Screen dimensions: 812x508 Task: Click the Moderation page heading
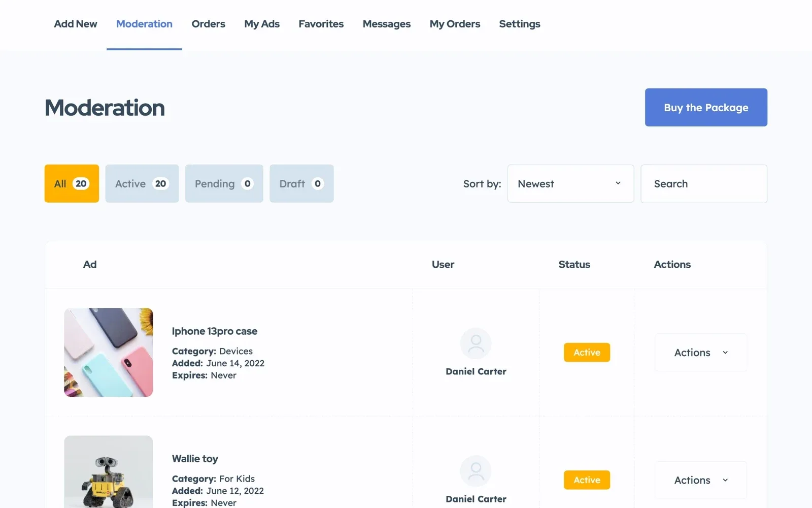(x=105, y=108)
